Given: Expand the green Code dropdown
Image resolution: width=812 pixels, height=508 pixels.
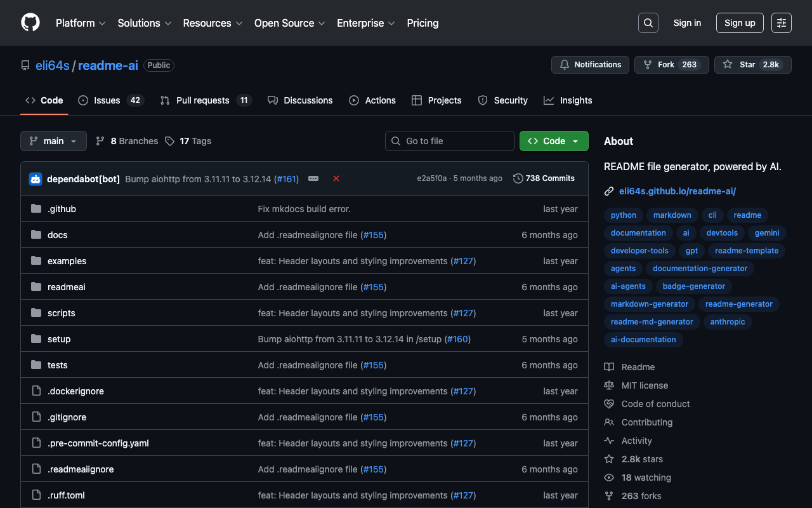Looking at the screenshot, I should click(554, 141).
